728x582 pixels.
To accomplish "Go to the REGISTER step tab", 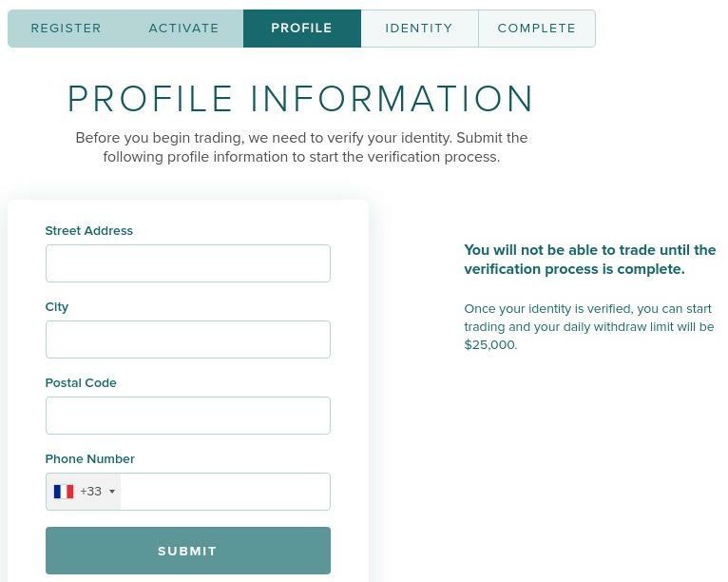I will (67, 29).
